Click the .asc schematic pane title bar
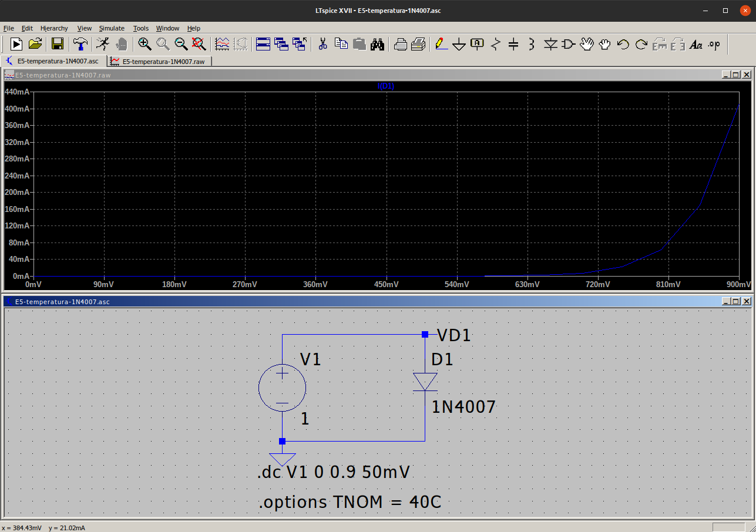The width and height of the screenshot is (756, 532). 377,301
